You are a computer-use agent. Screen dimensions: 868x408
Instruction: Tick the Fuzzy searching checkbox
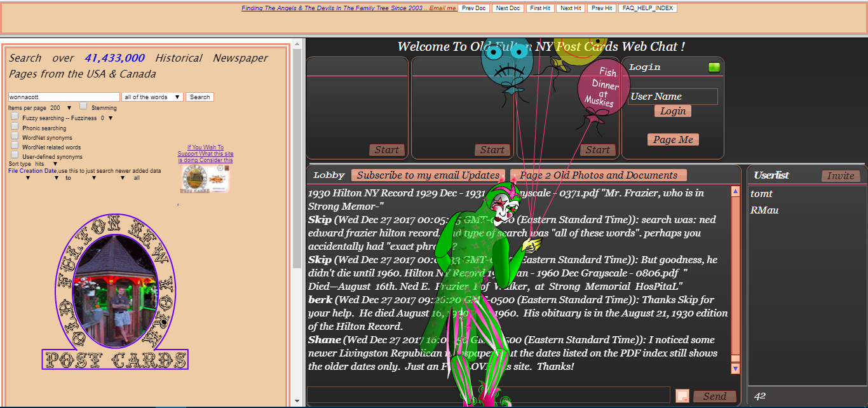(15, 116)
